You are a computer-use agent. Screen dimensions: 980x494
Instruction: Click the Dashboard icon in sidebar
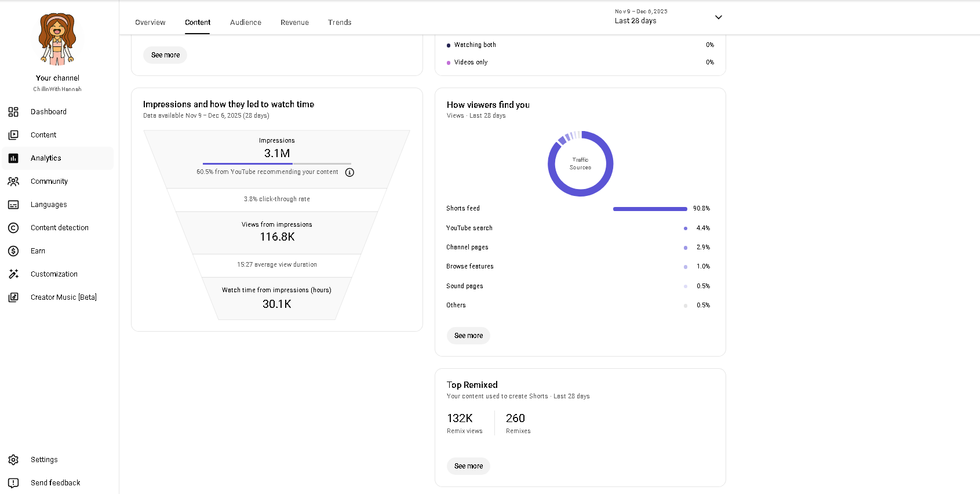coord(13,112)
